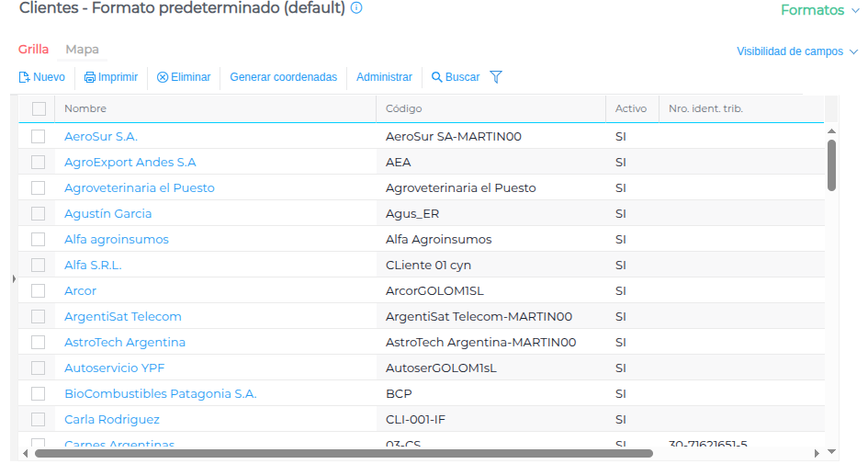Click the info icon beside the title
868x464 pixels.
356,8
